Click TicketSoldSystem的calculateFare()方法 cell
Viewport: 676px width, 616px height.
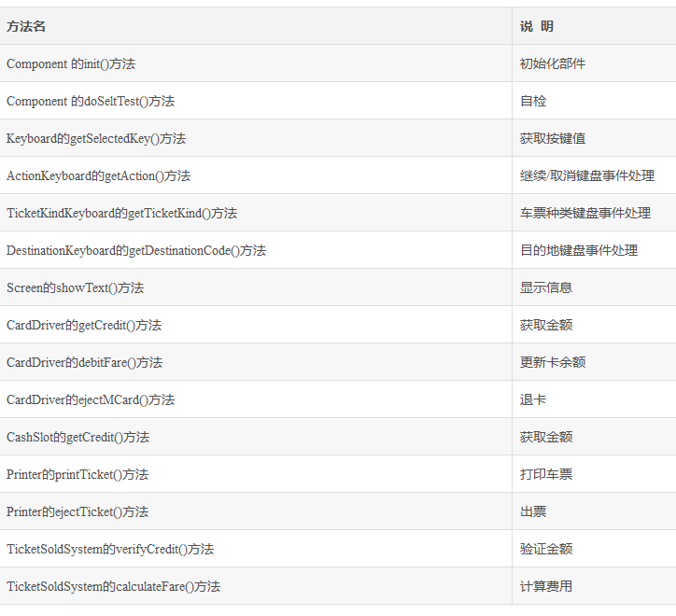tap(256, 586)
